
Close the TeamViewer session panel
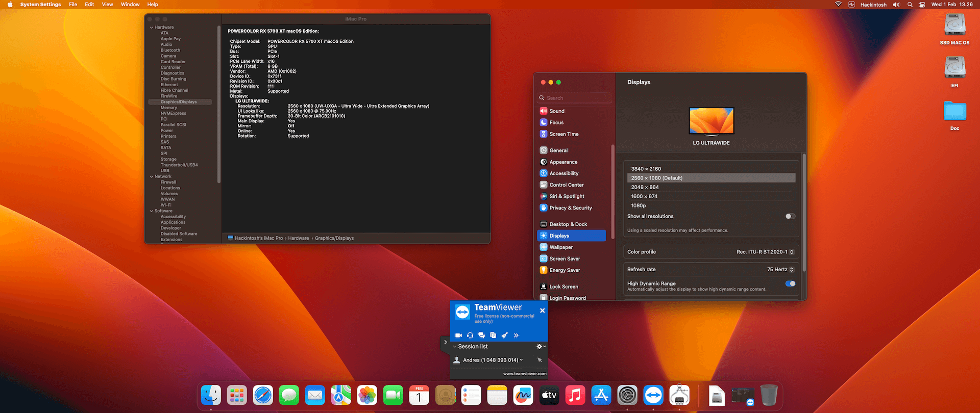(542, 311)
